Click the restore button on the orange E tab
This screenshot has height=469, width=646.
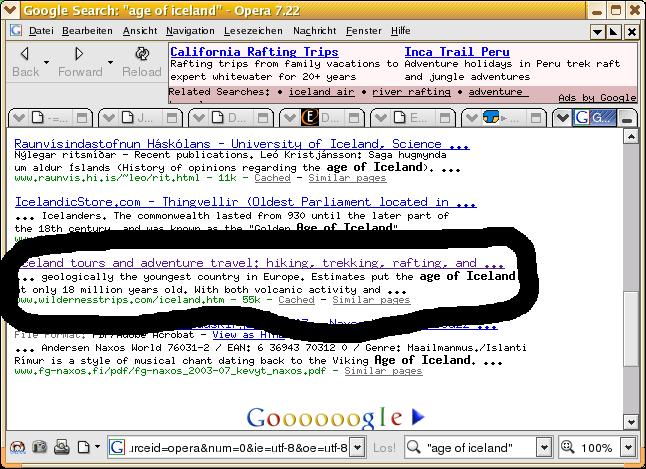(x=353, y=119)
